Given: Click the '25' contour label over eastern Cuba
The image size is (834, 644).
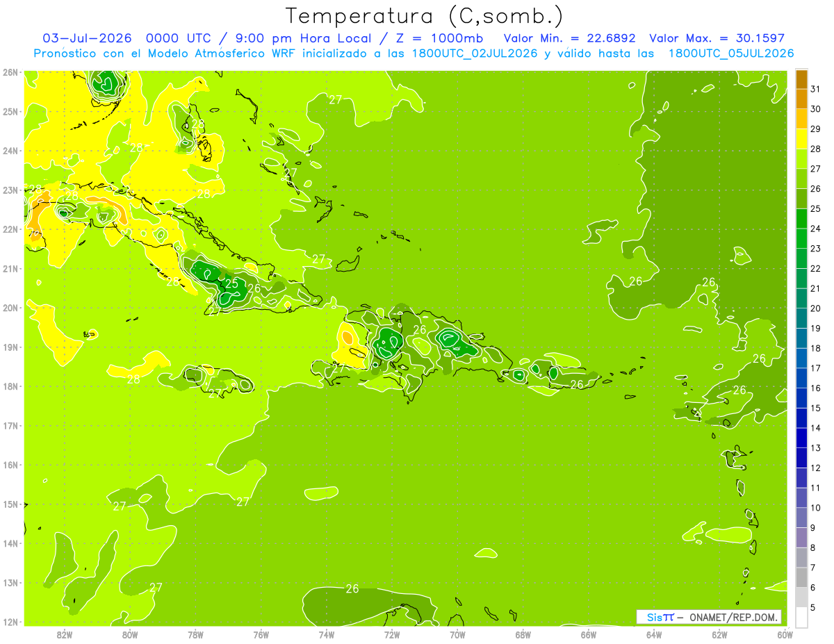Looking at the screenshot, I should 232,283.
